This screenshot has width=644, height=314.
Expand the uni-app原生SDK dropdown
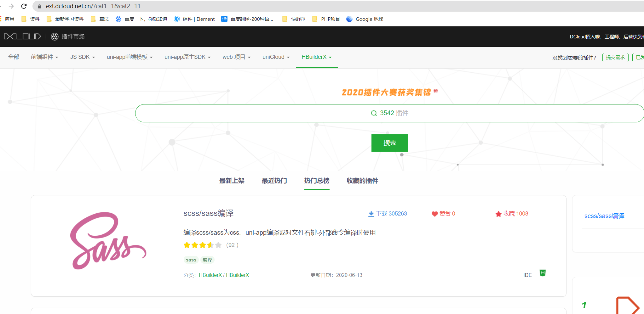point(187,57)
